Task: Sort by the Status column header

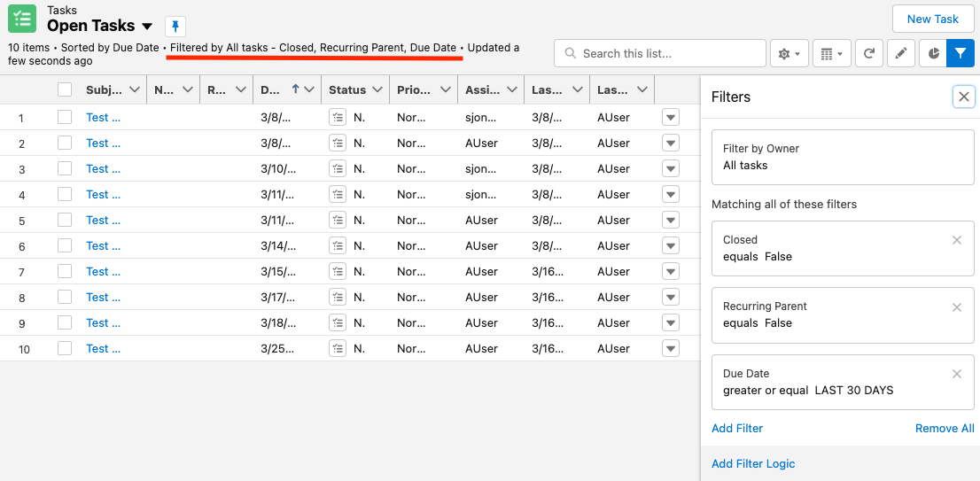Action: click(347, 89)
